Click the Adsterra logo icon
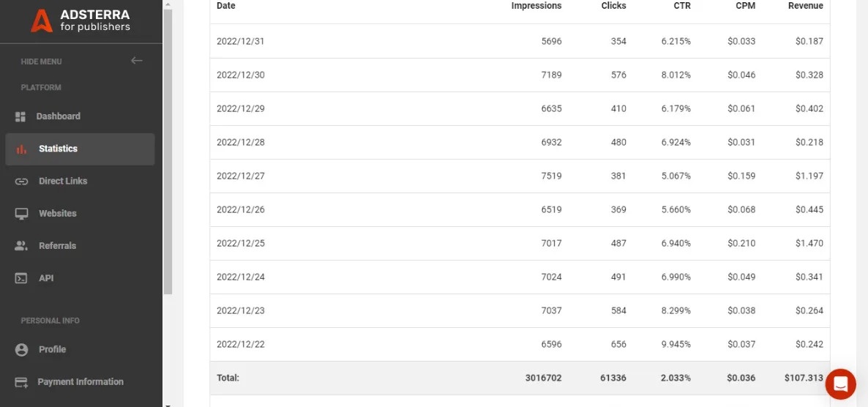 click(x=41, y=20)
